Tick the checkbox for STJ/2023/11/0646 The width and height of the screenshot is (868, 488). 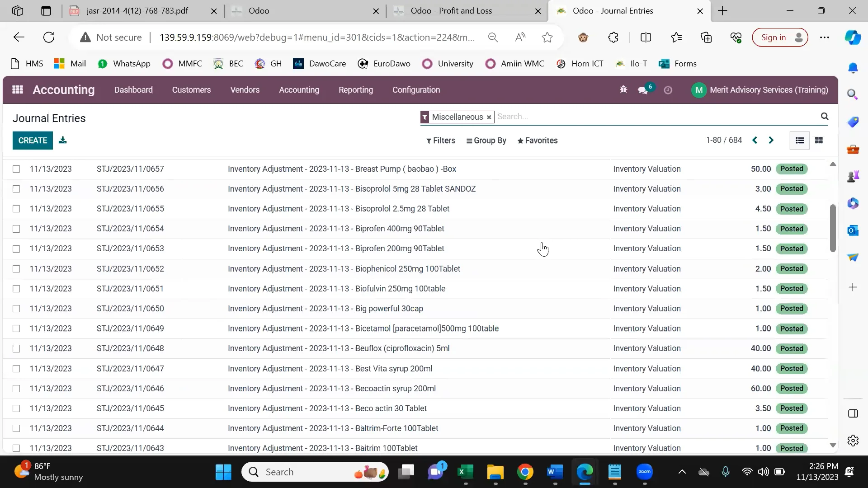16,389
